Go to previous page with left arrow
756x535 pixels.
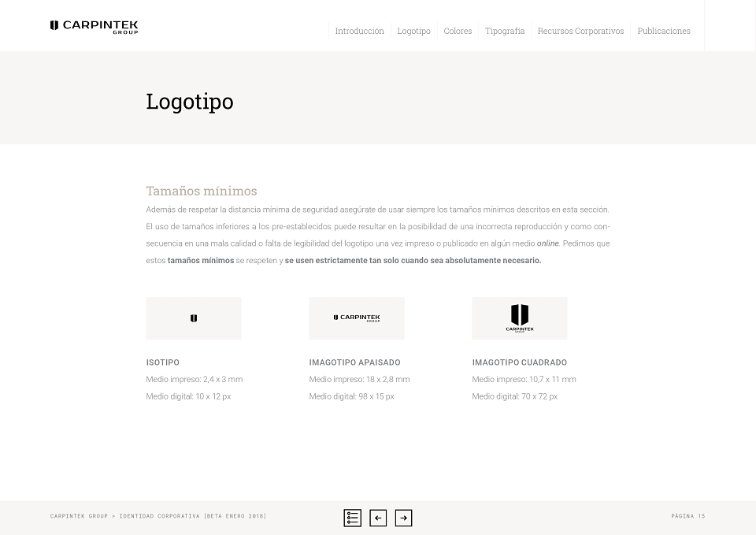tap(378, 518)
